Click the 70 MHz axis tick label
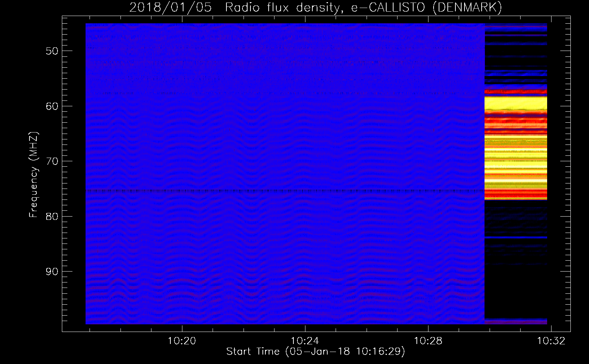 (52, 161)
